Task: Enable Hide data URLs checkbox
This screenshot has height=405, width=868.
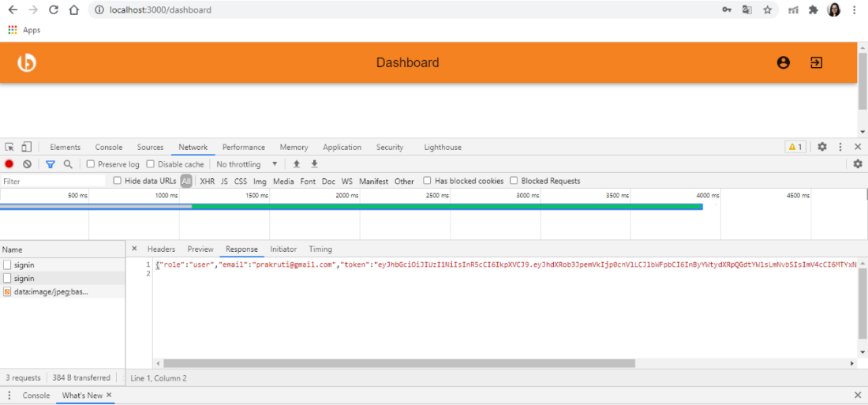Action: [118, 181]
